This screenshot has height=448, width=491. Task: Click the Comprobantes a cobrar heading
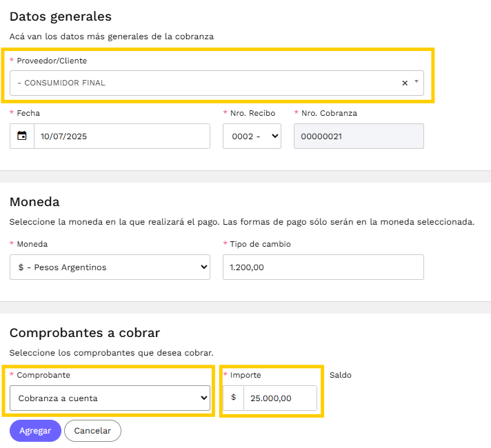point(85,333)
